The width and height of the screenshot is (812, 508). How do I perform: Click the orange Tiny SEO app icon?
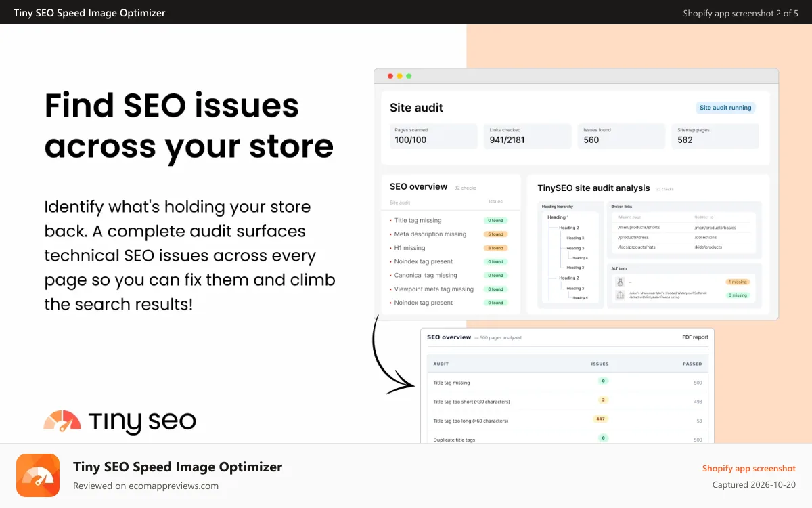coord(38,475)
